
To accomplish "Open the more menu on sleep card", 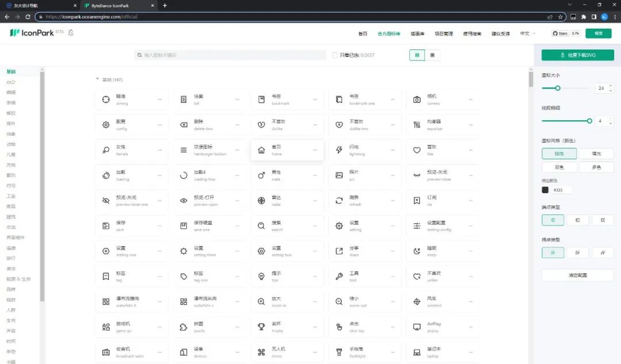I will coord(470,251).
